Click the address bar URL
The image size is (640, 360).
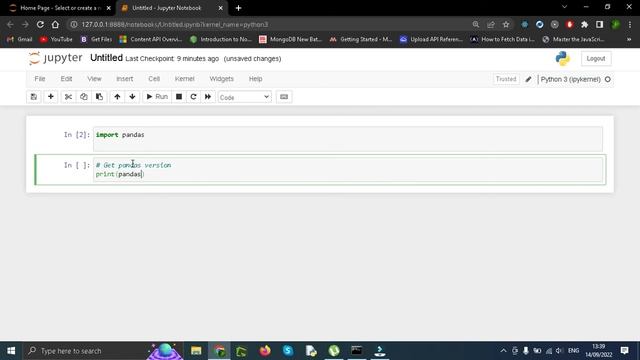[x=175, y=24]
